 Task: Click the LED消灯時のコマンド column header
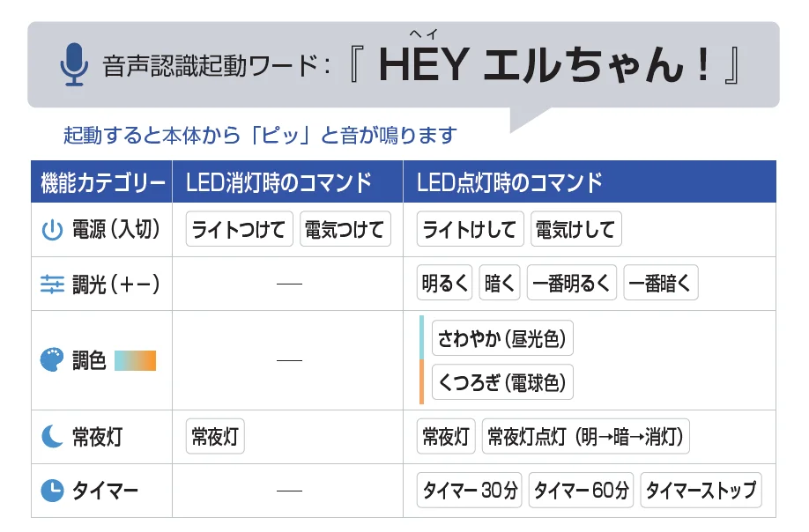point(287,182)
